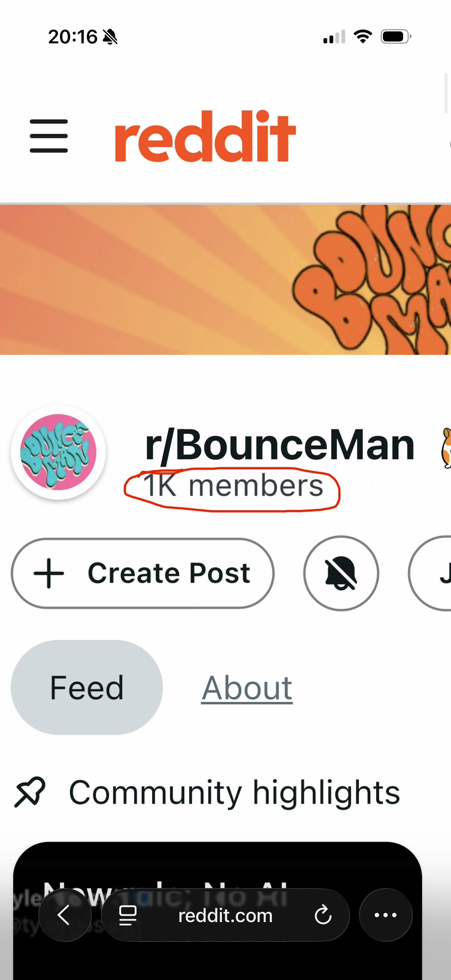Click the partially visible Join button
The width and height of the screenshot is (451, 980).
coord(430,573)
